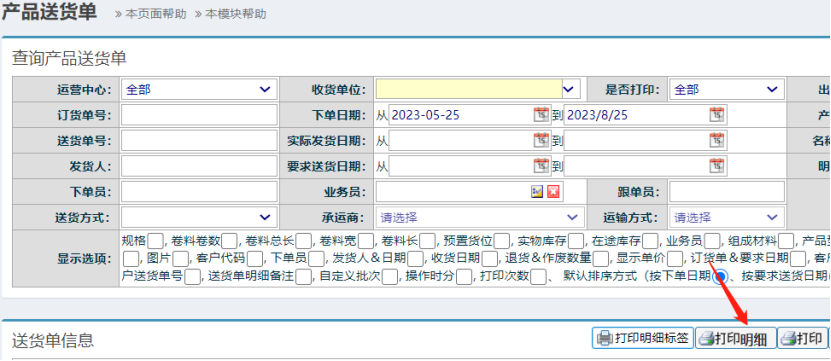The height and width of the screenshot is (361, 831).
Task: Focus the 订货单号 input field
Action: (199, 115)
